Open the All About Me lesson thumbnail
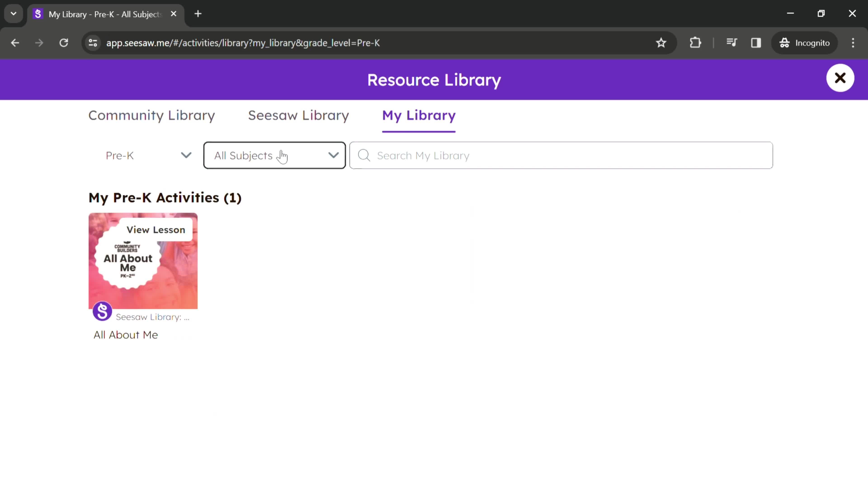 coord(143,261)
